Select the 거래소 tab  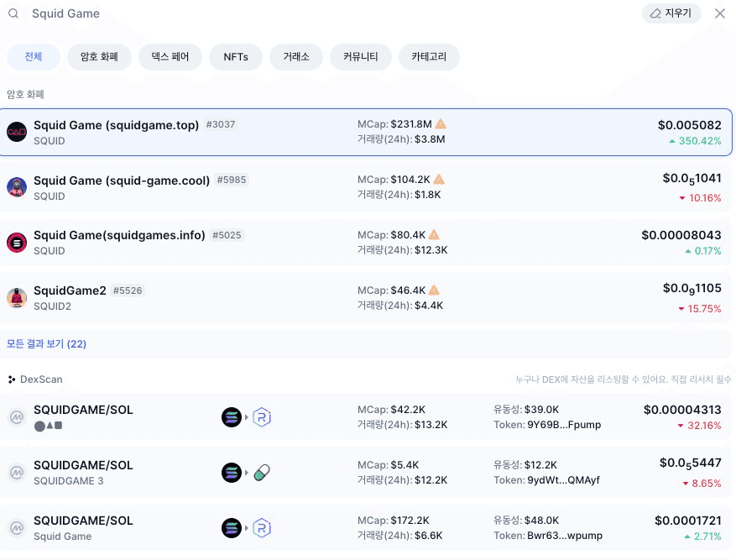(x=296, y=57)
